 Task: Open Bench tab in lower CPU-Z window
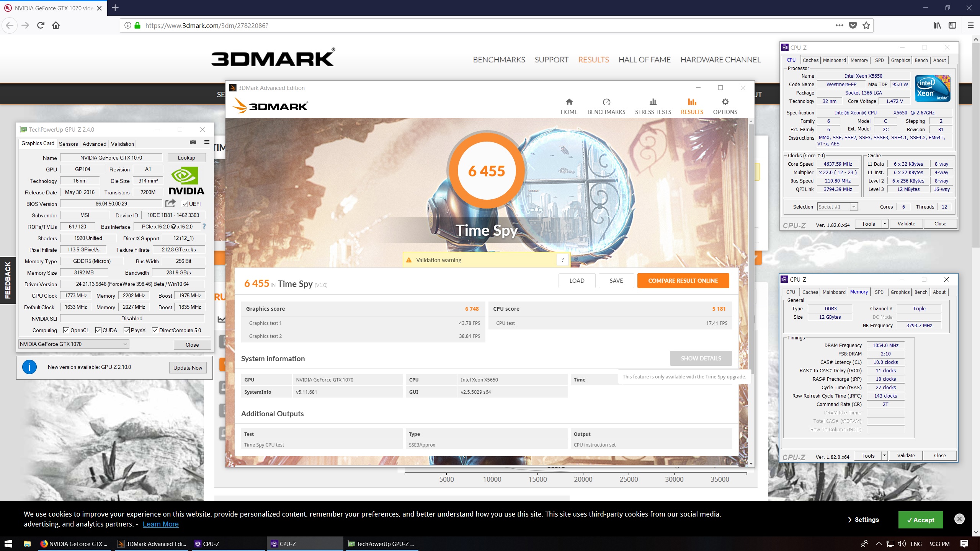[x=921, y=292]
